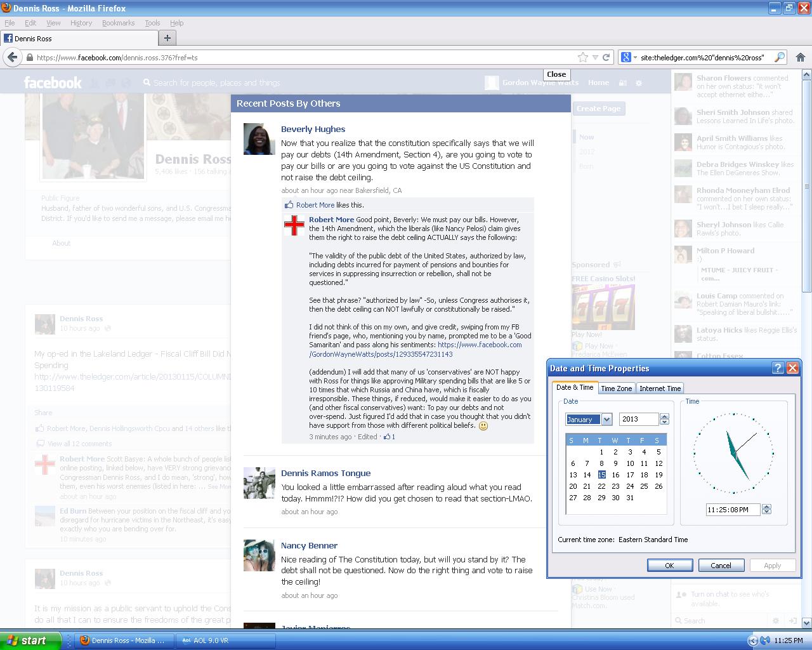This screenshot has height=650, width=812.
Task: Click the search magnifier in search bar
Action: coord(780,57)
